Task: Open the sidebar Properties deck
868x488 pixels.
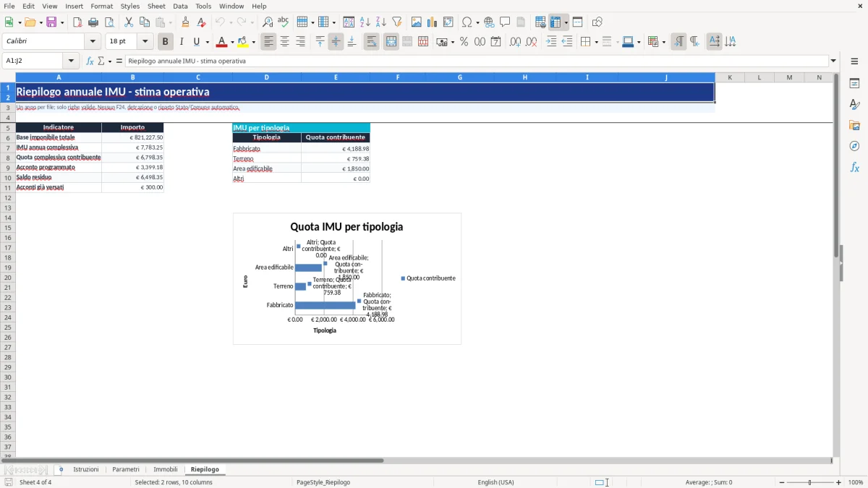Action: click(854, 84)
